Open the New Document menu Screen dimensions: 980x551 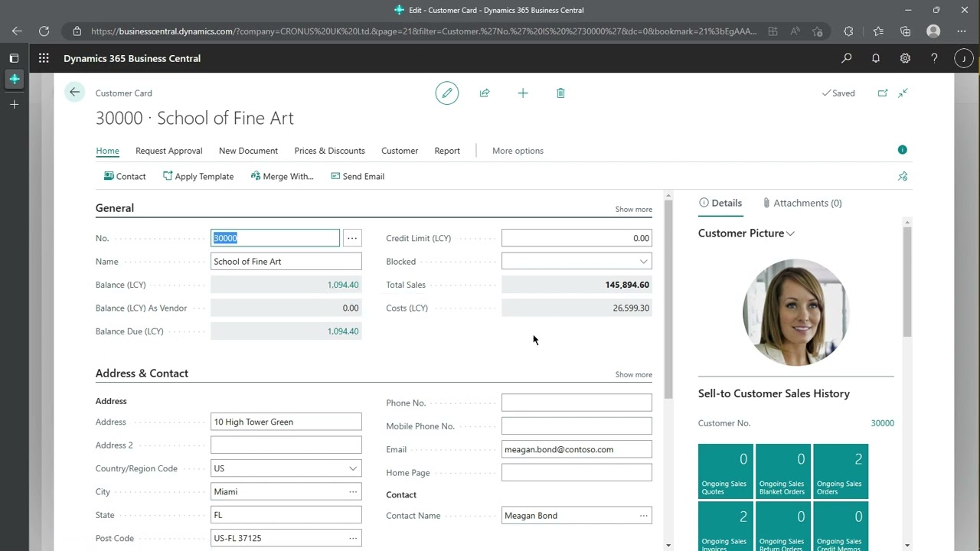pyautogui.click(x=248, y=151)
